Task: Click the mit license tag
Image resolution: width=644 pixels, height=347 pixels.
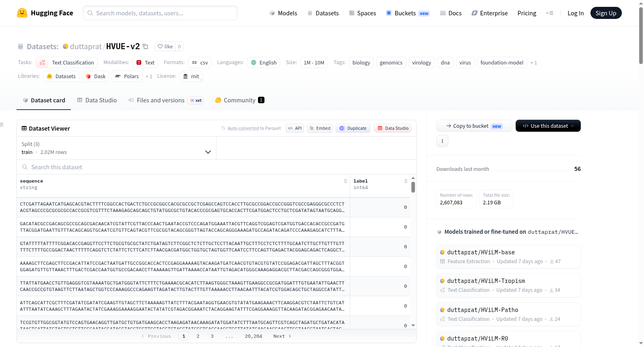Action: [191, 76]
